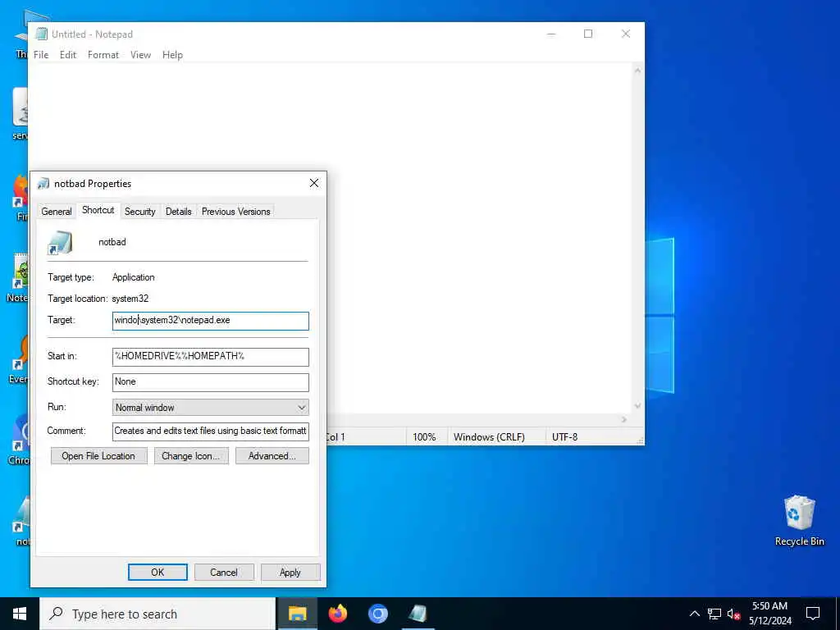Click inside the Target field
Screen dimensions: 840x630
211,321
